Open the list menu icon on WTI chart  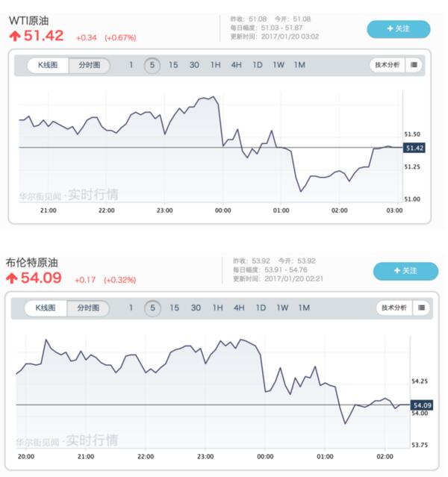tap(414, 65)
